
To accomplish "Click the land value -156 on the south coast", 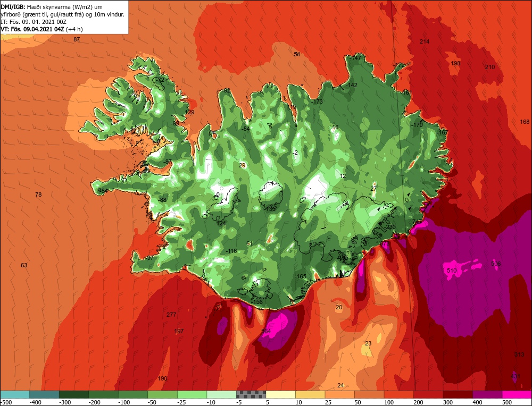I will point(256,302).
